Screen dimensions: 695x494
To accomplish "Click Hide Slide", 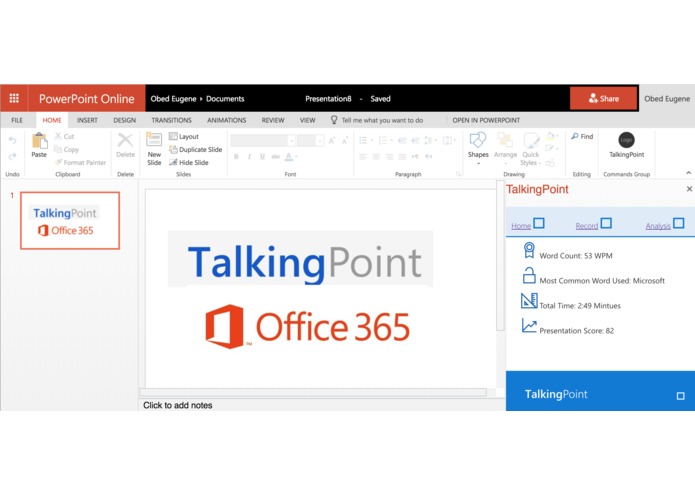I will tap(189, 162).
